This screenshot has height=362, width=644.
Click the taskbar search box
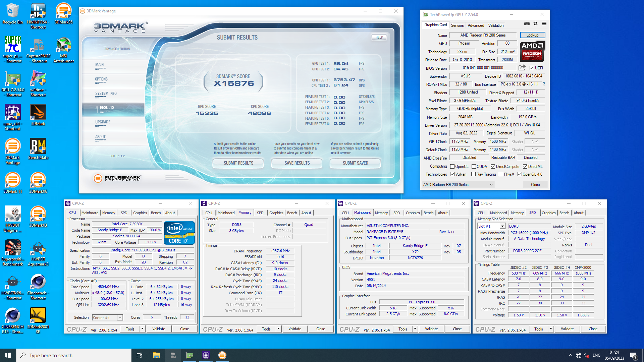74,355
